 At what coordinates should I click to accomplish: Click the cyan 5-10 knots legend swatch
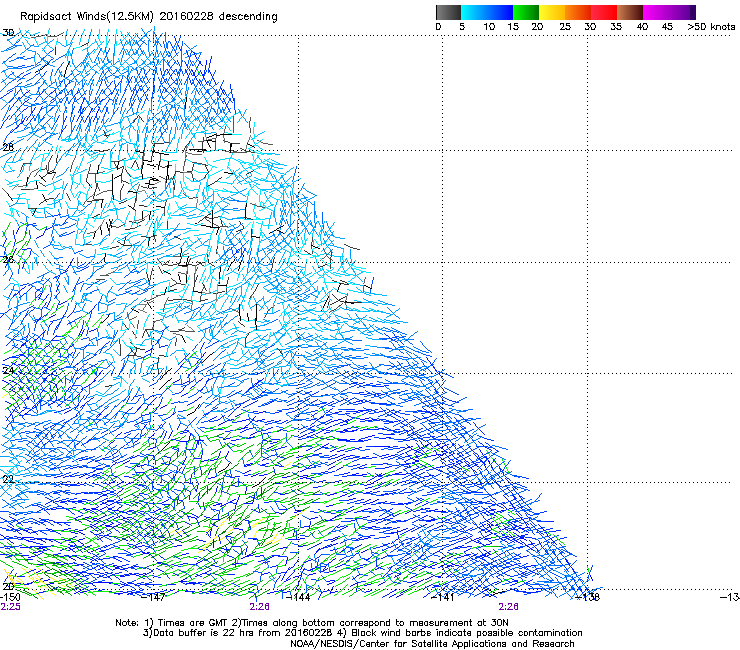474,12
